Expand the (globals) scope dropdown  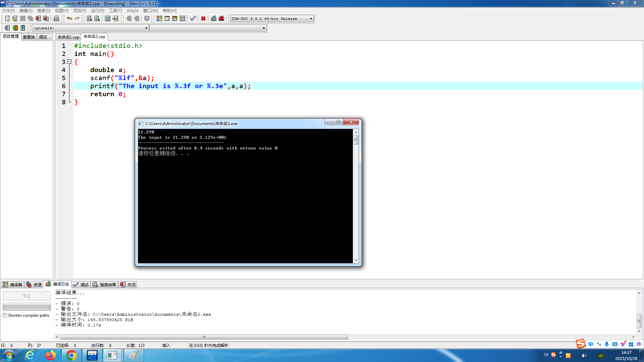click(146, 28)
